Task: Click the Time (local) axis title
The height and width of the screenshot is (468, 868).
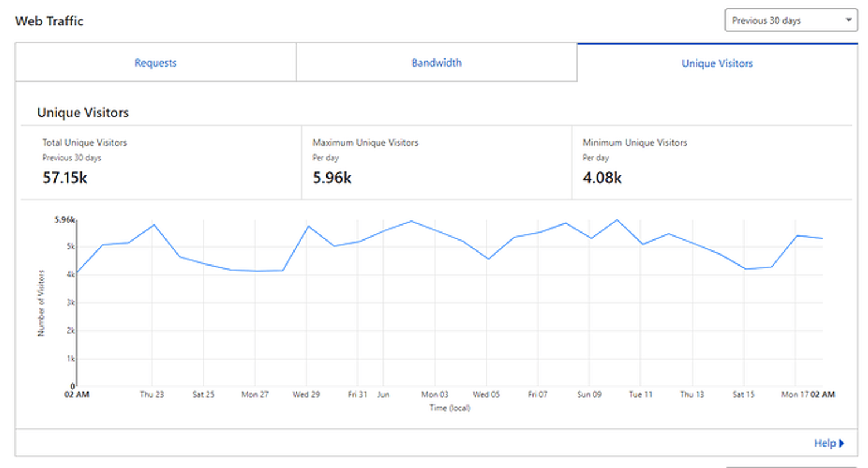Action: pos(450,408)
